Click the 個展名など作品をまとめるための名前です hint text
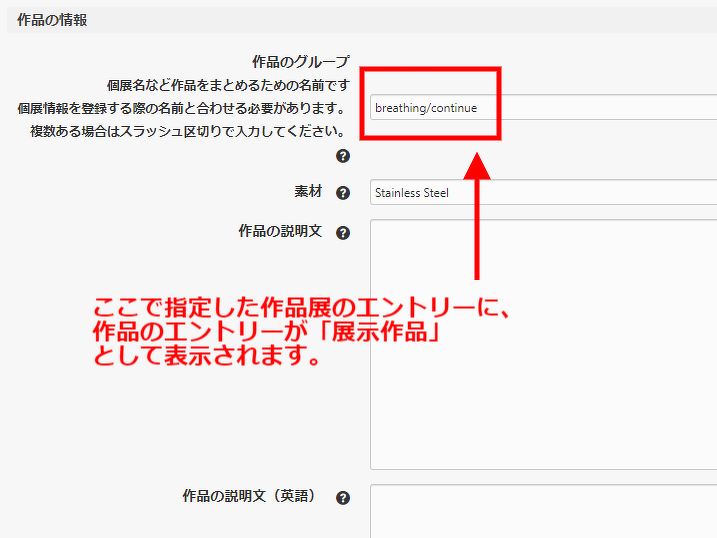Image resolution: width=717 pixels, height=538 pixels. [x=228, y=85]
